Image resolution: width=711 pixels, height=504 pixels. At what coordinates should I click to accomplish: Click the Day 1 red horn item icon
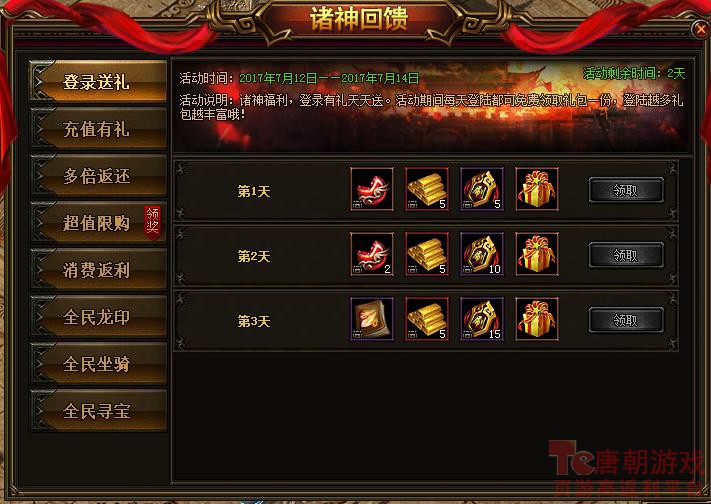click(372, 189)
